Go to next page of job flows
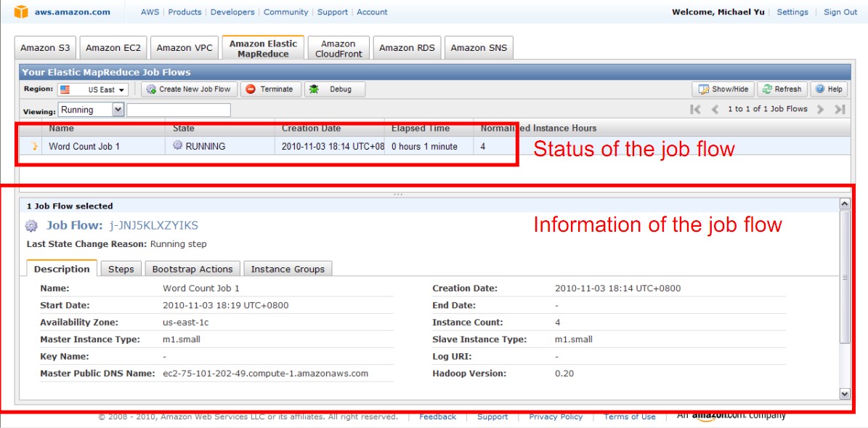Viewport: 868px width, 428px height. (x=820, y=109)
